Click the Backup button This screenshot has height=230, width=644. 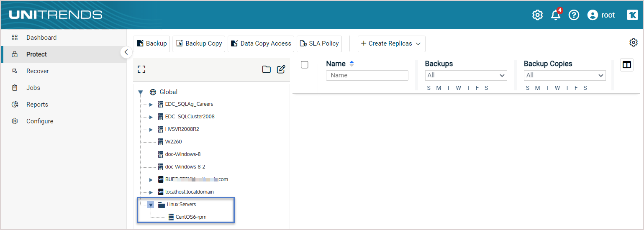[x=151, y=43]
